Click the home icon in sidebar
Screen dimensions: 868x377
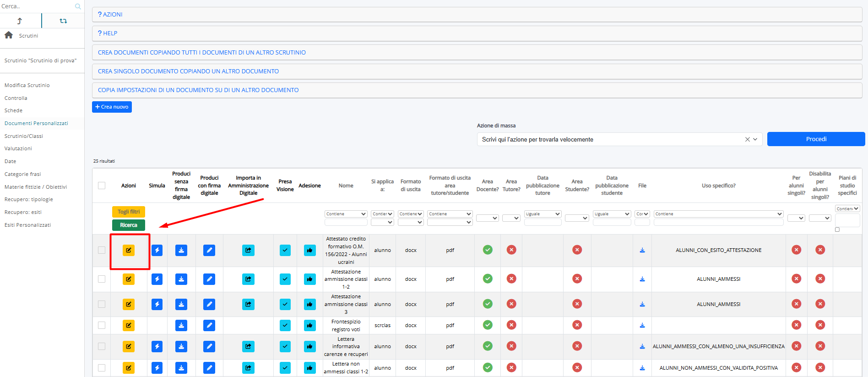click(x=9, y=35)
